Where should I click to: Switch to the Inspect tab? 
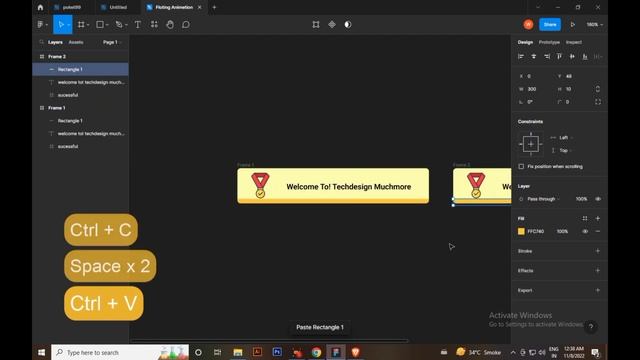[573, 42]
